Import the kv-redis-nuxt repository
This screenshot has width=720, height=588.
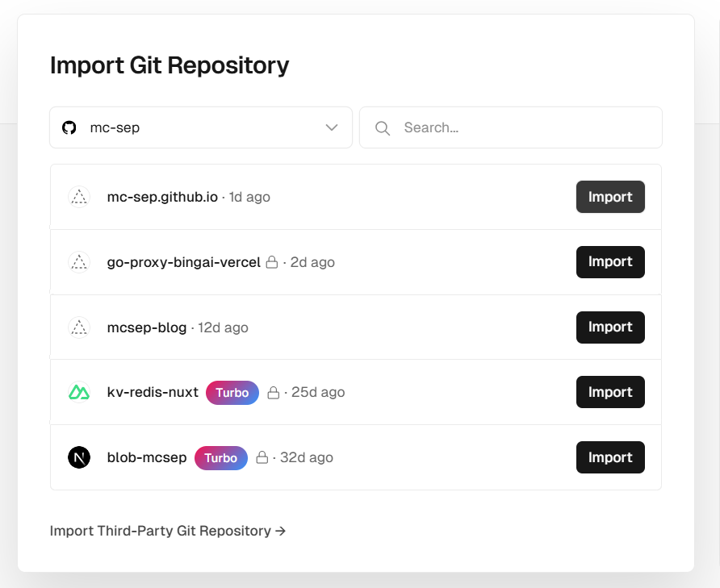point(610,392)
